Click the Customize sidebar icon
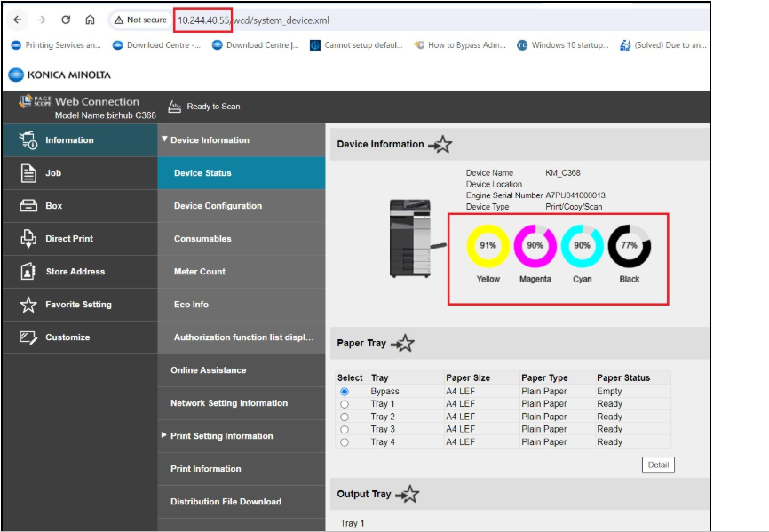769x532 pixels. click(x=28, y=337)
